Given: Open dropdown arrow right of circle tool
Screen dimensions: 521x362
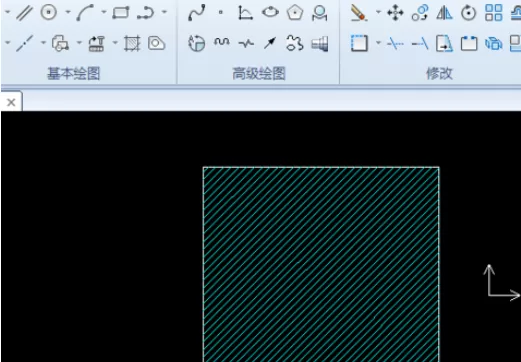Looking at the screenshot, I should pyautogui.click(x=68, y=12).
